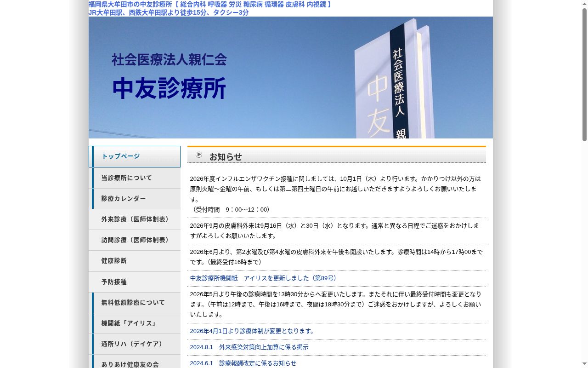Click the JR大牟田駅 access text in header
588x368 pixels.
[x=169, y=12]
